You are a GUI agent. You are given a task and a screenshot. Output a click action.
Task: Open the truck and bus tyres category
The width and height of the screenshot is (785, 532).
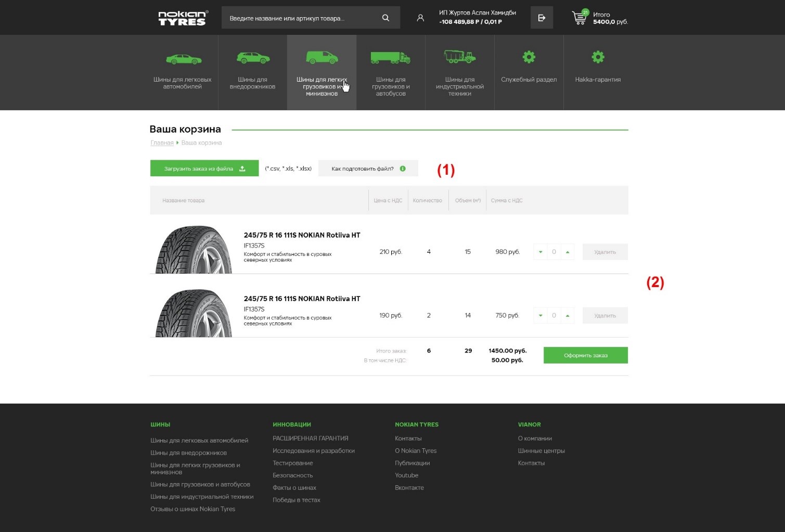click(390, 58)
